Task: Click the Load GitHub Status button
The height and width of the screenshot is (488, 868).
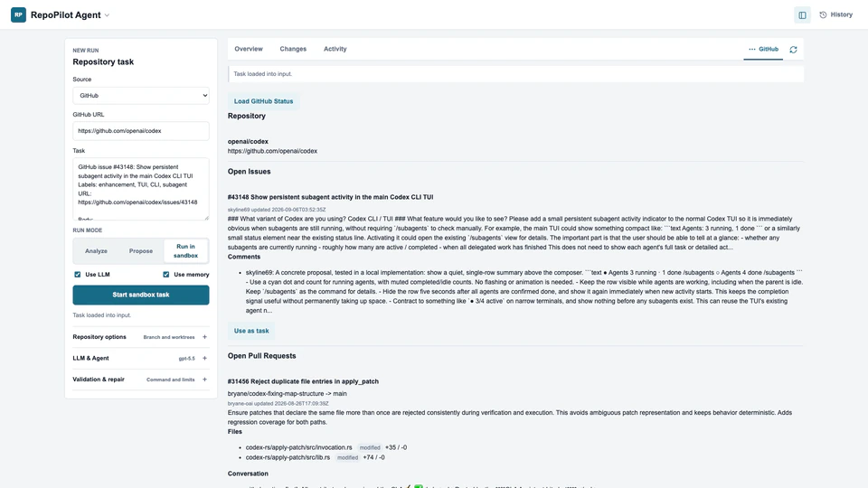Action: [263, 101]
